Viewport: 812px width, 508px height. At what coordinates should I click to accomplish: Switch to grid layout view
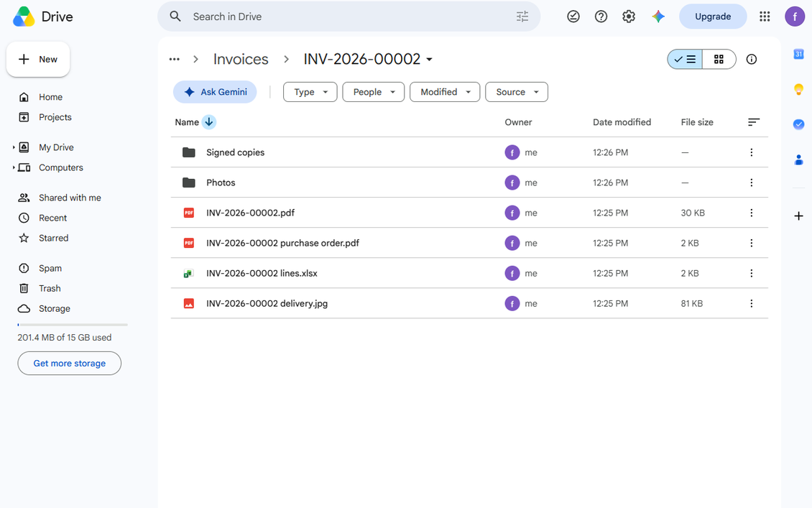(x=719, y=59)
